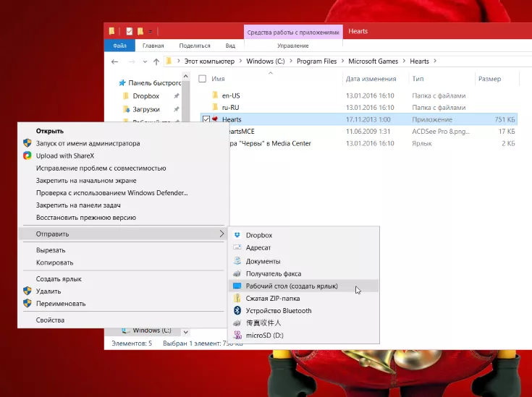
Task: Open the Файл ribbon tab
Action: pos(119,46)
